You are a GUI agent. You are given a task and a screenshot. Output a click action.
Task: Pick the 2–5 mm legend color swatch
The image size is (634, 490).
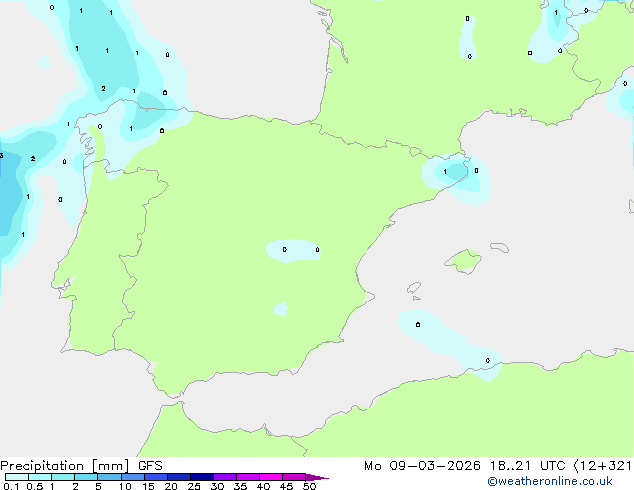86,477
